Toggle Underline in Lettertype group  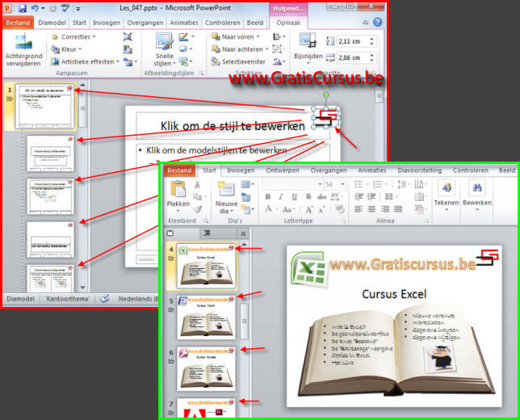coord(294,197)
